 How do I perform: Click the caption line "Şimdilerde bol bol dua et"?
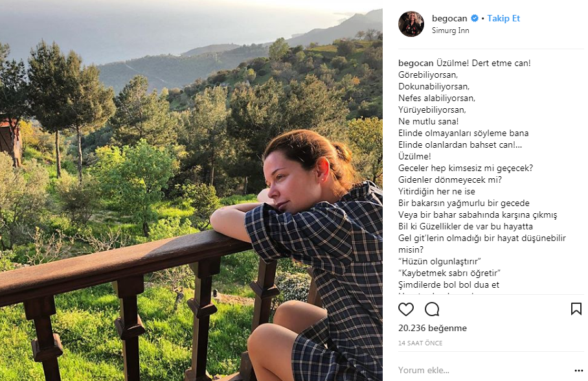449,284
